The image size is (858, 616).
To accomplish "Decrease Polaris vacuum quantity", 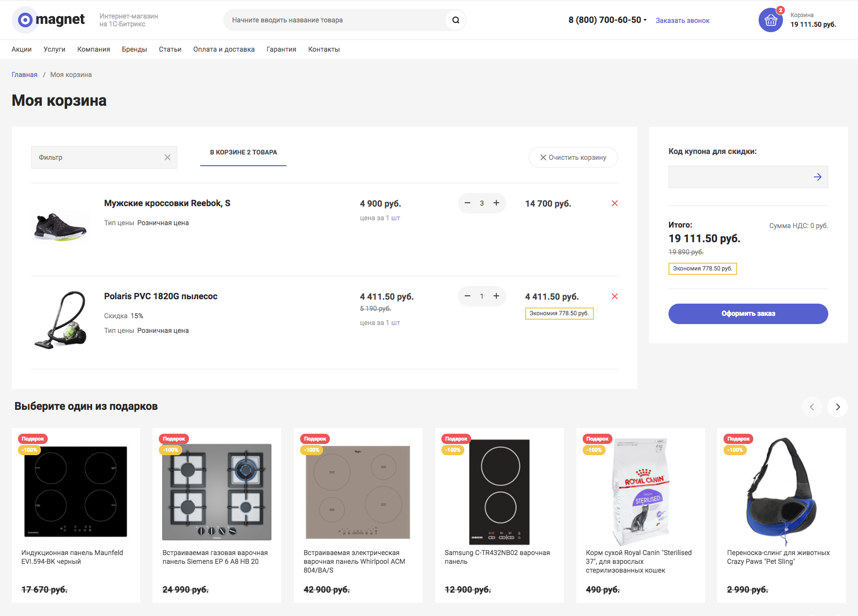I will click(x=467, y=296).
